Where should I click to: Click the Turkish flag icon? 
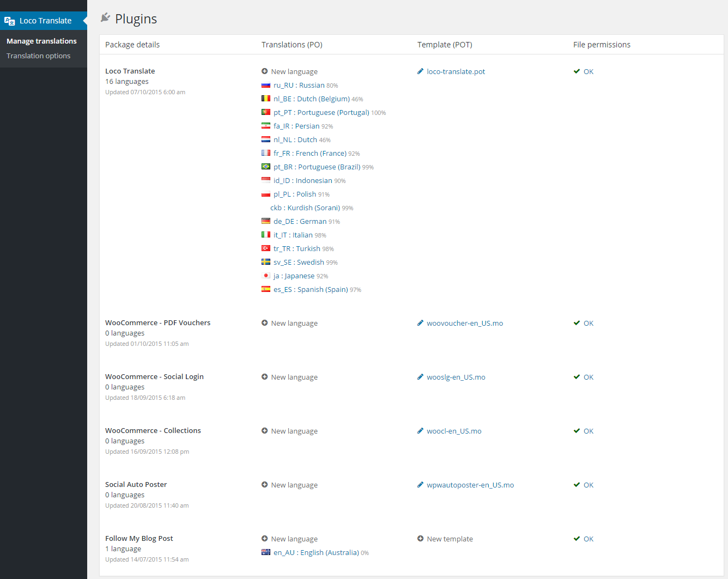(x=266, y=248)
